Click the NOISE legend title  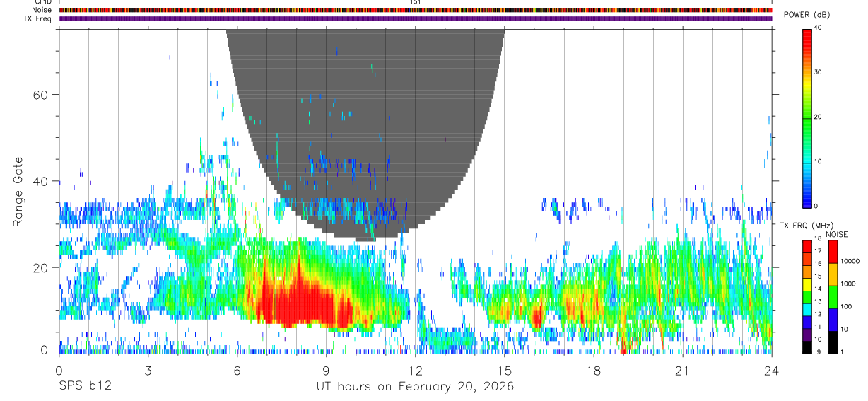click(x=836, y=234)
